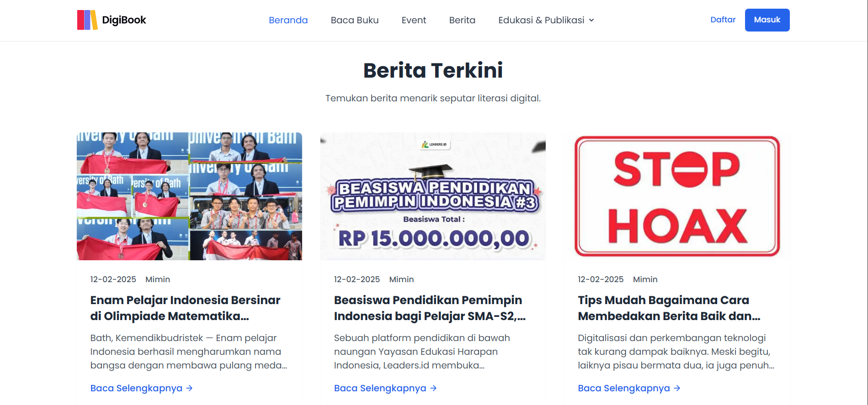The width and height of the screenshot is (868, 405).
Task: Go to the Beranda nav item
Action: (288, 20)
